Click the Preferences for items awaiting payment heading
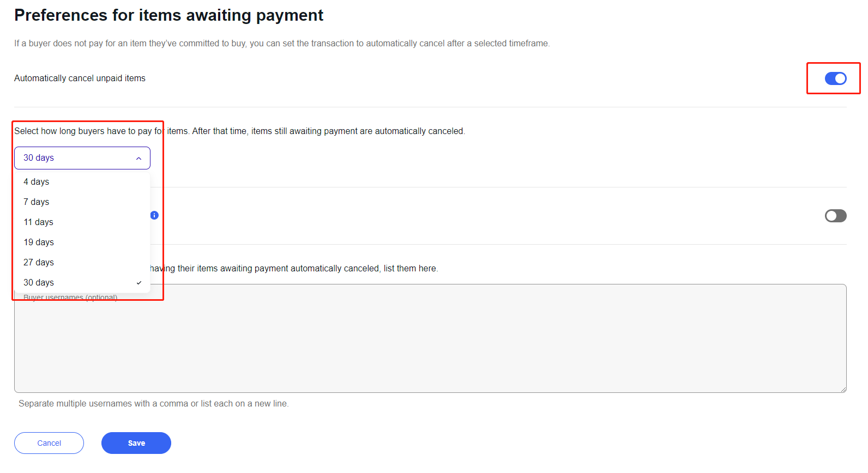This screenshot has width=868, height=473. (169, 15)
